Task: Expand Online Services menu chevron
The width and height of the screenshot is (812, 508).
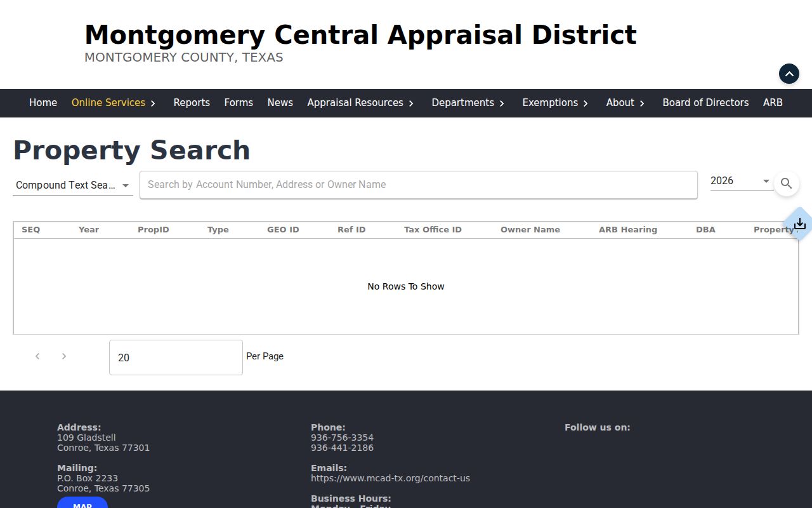Action: [x=153, y=103]
